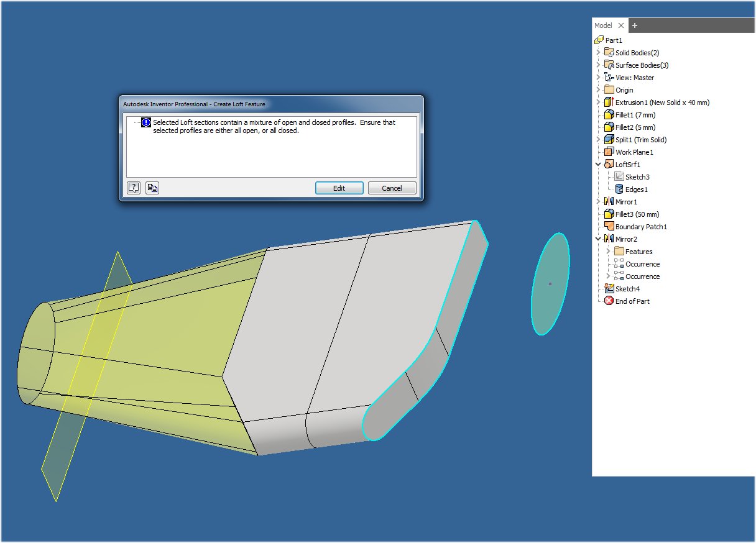This screenshot has height=543, width=756.
Task: Click the plus tab to add a browser pane
Action: coord(635,25)
